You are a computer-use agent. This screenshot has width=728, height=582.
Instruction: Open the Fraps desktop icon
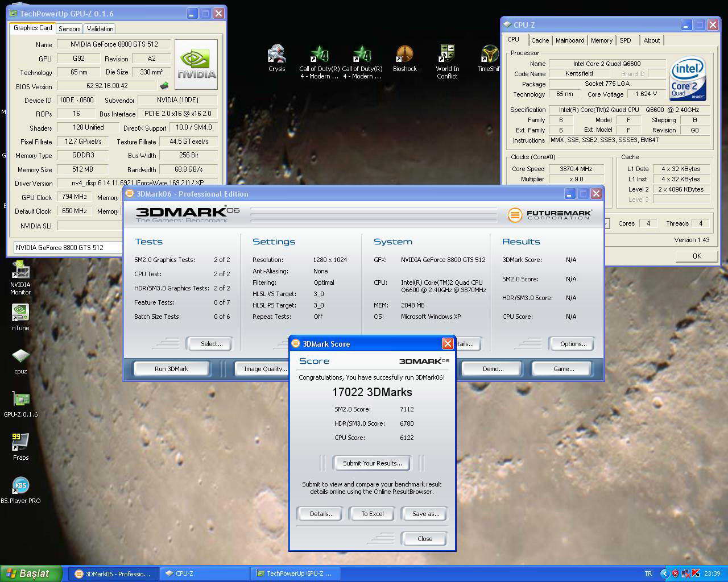coord(20,447)
